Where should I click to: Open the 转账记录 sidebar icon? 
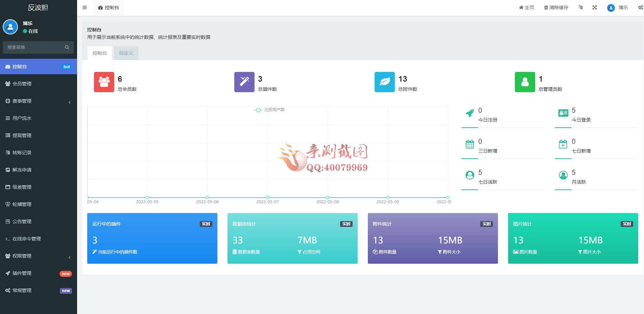pos(8,153)
